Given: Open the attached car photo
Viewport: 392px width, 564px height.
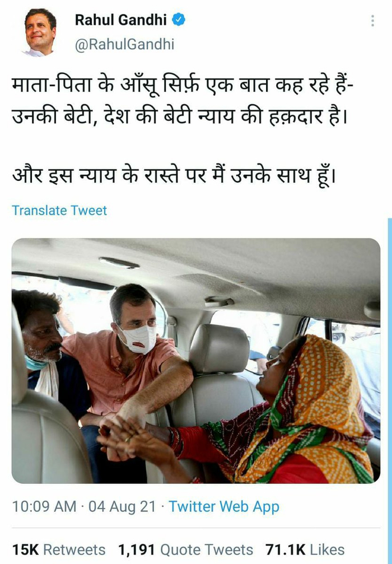Looking at the screenshot, I should click(196, 361).
